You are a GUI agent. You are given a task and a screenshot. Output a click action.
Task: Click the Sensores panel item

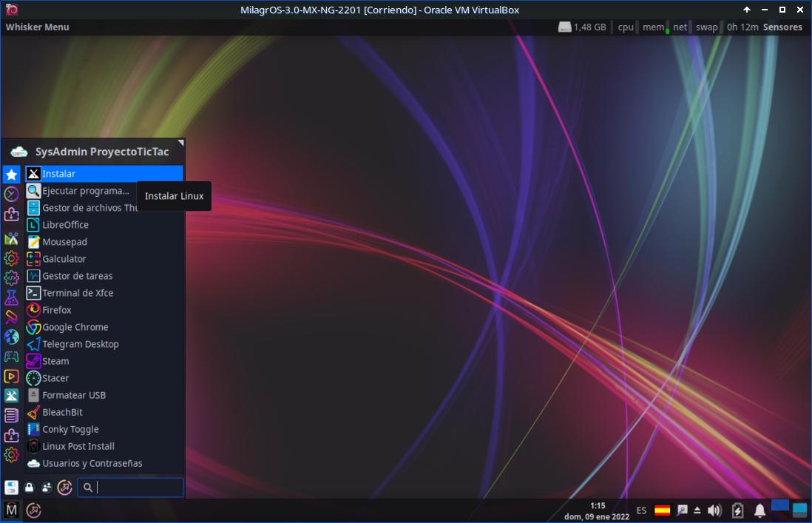782,27
